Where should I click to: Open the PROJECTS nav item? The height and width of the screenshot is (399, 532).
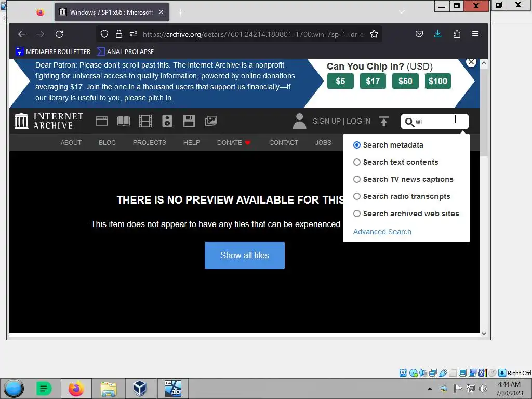(x=149, y=142)
